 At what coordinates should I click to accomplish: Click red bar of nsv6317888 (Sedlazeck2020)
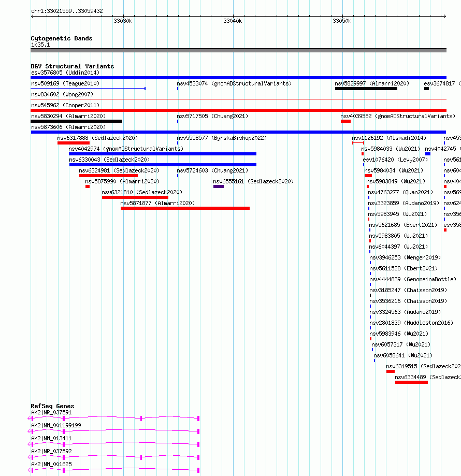point(74,143)
